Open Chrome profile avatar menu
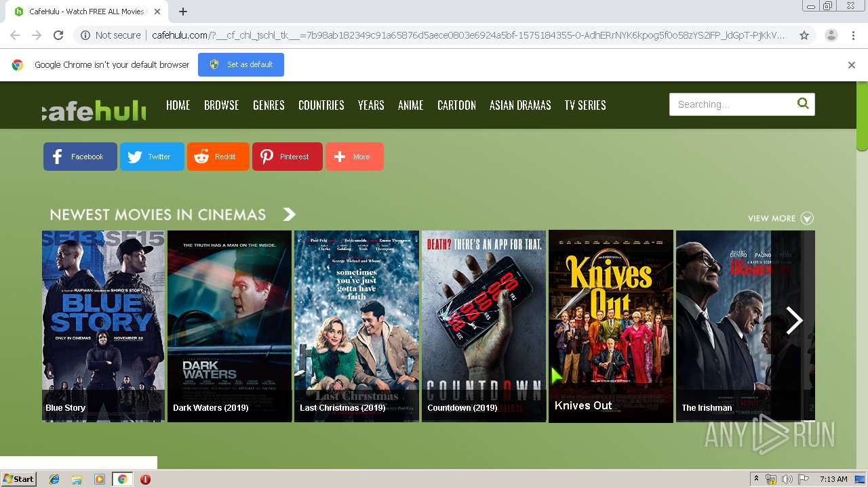The image size is (868, 488). click(x=831, y=35)
